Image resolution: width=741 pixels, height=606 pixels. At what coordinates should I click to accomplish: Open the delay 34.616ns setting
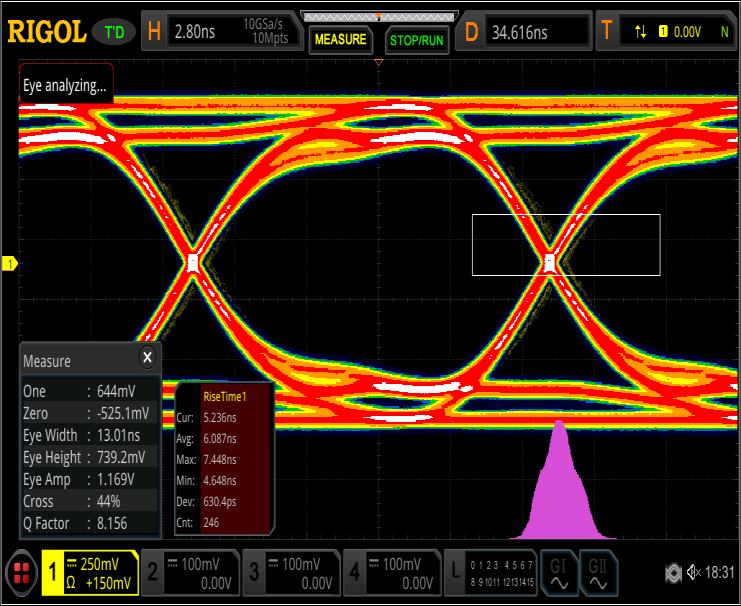tap(525, 32)
